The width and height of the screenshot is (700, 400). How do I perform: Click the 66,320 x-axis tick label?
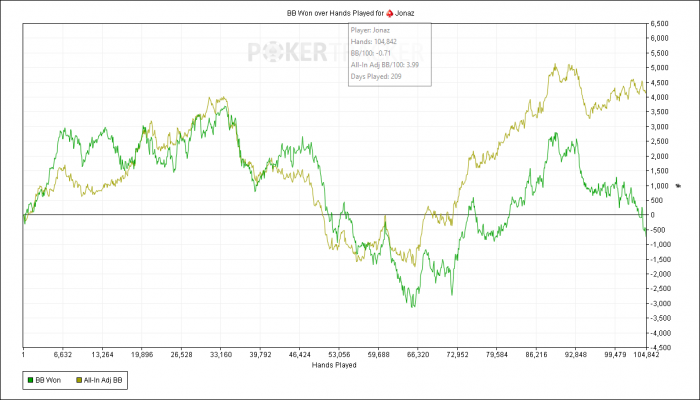pos(417,355)
